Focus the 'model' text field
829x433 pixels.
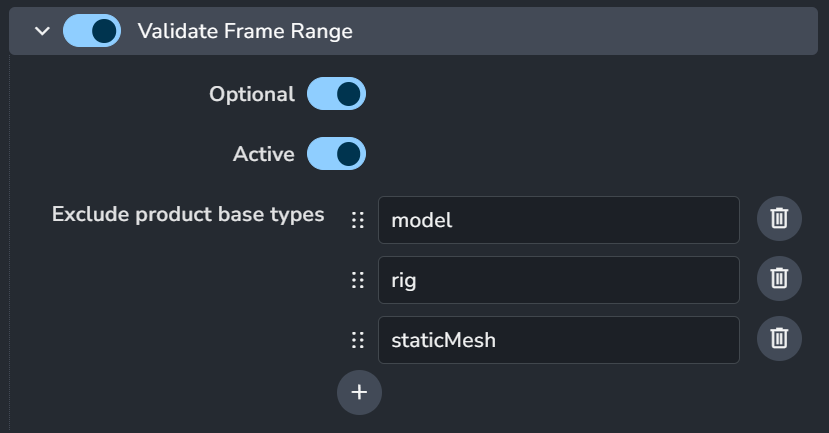point(558,220)
